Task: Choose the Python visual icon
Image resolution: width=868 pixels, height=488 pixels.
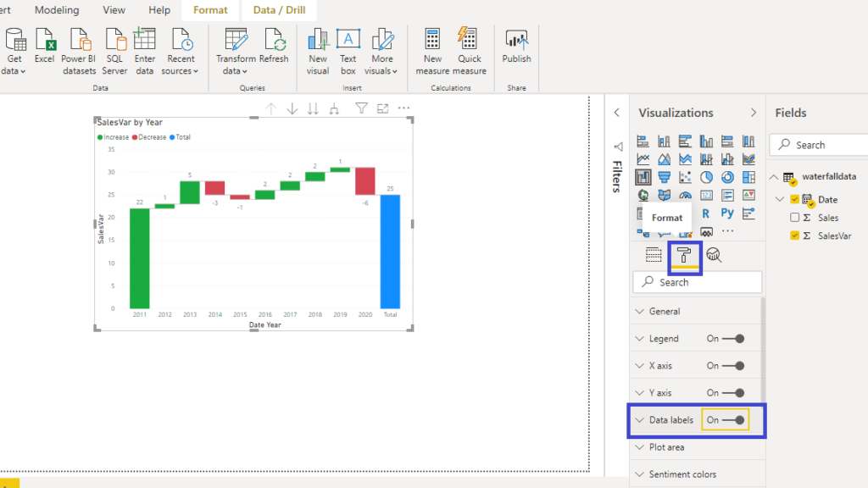Action: pos(727,213)
